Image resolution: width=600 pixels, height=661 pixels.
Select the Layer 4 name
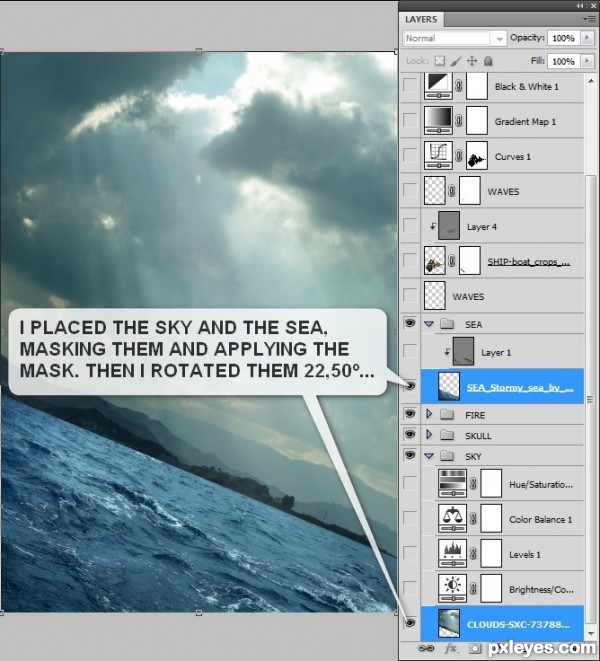click(482, 227)
